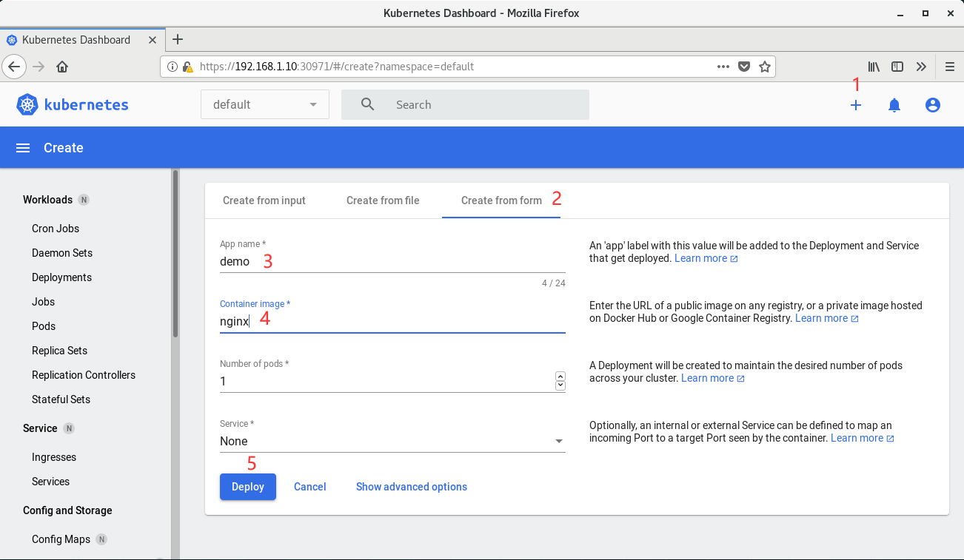Switch to Create from file tab
Image resolution: width=964 pixels, height=560 pixels.
[383, 200]
